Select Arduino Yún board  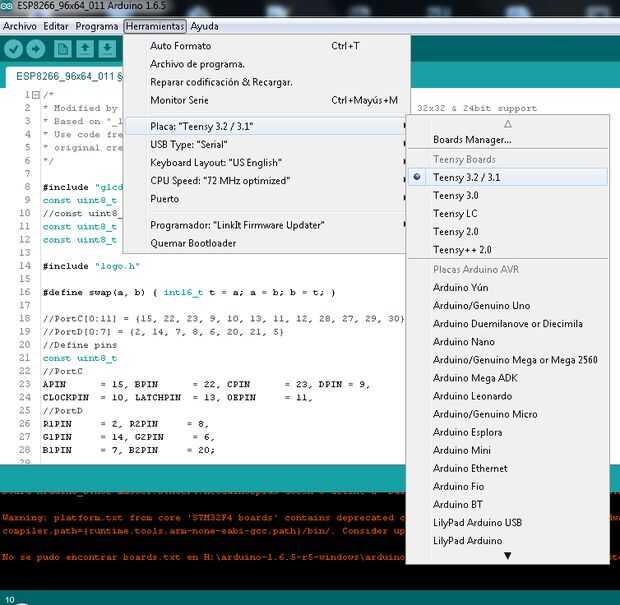[508, 287]
